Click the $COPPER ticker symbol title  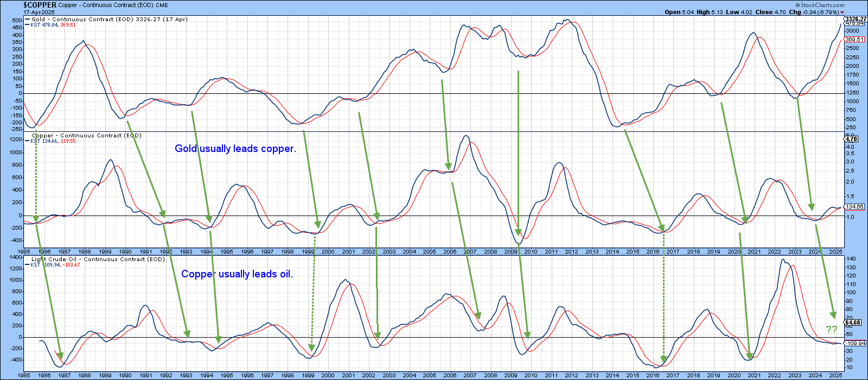[x=40, y=5]
